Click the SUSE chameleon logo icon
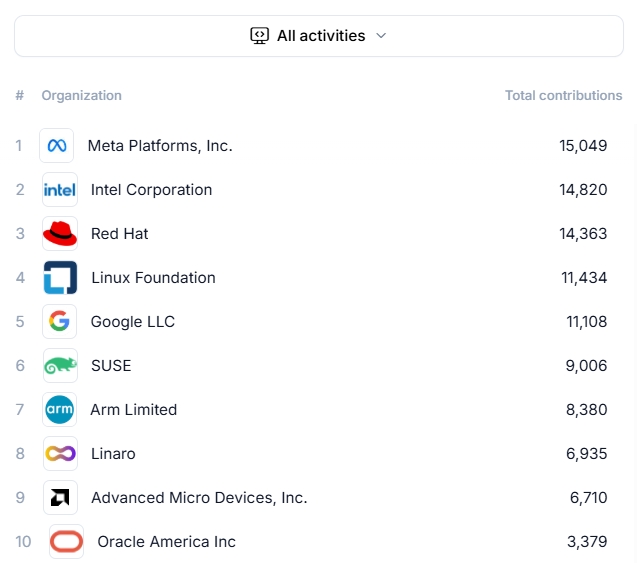The height and width of the screenshot is (563, 637). [60, 366]
